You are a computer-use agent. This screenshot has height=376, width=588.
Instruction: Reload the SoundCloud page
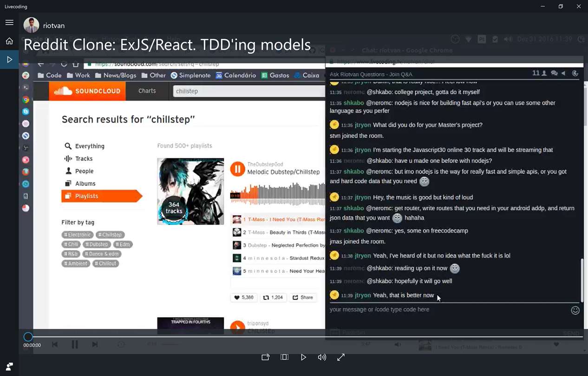(x=64, y=64)
